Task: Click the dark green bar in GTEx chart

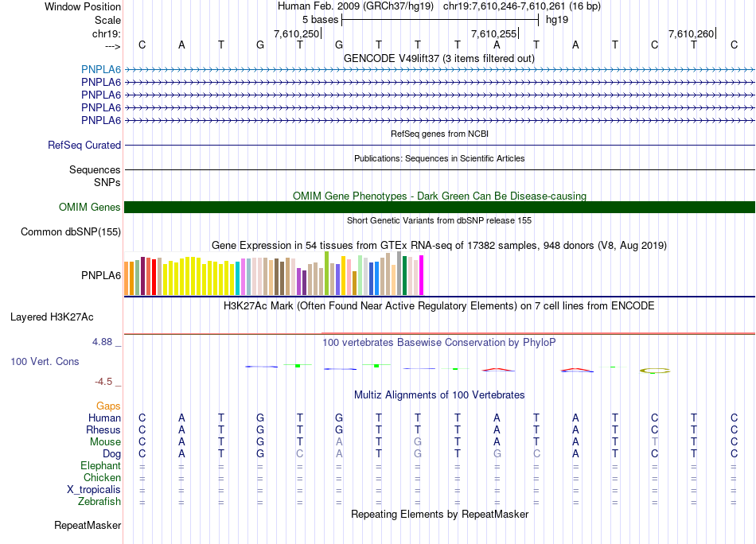Action: click(404, 276)
